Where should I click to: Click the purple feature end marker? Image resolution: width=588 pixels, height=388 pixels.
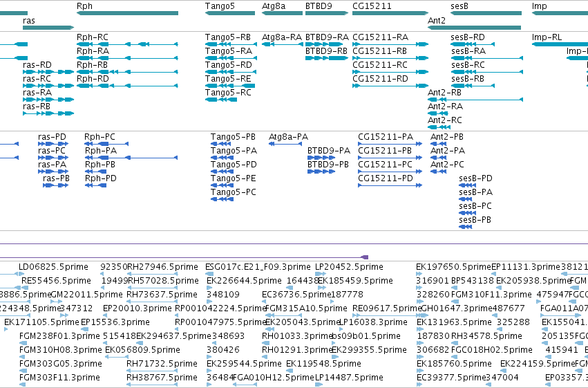pyautogui.click(x=365, y=257)
